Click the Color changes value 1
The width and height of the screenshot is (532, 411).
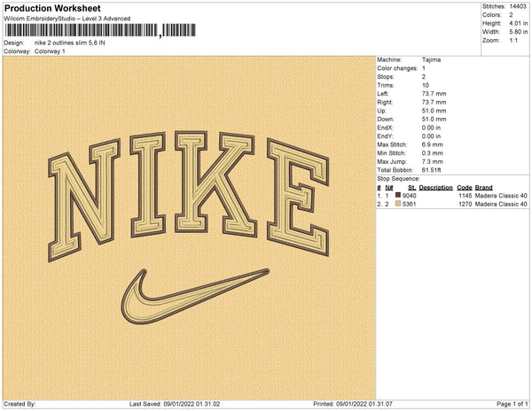(424, 68)
